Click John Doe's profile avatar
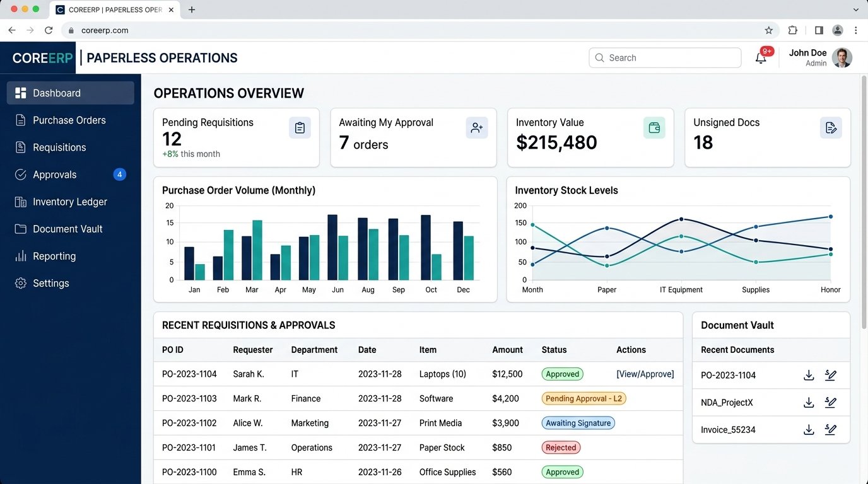 [x=842, y=58]
